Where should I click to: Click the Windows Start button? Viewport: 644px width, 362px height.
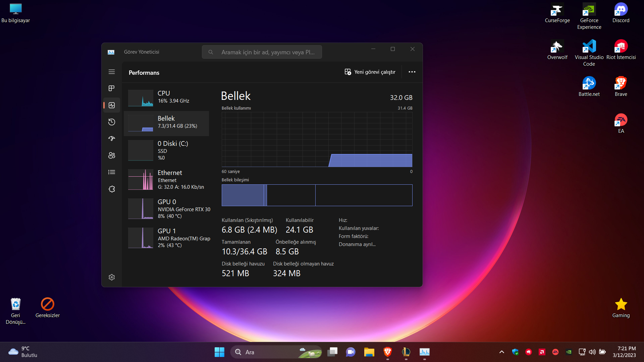coord(219,352)
